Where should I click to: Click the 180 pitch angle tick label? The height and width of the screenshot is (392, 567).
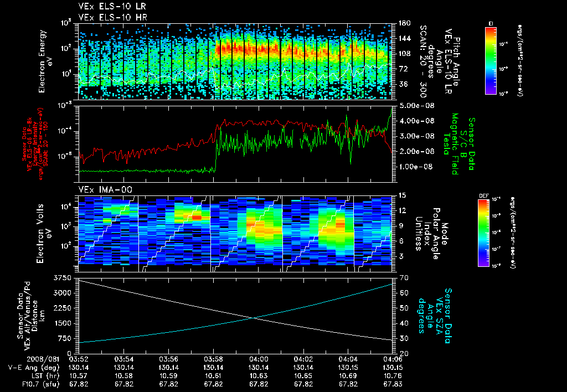point(405,23)
